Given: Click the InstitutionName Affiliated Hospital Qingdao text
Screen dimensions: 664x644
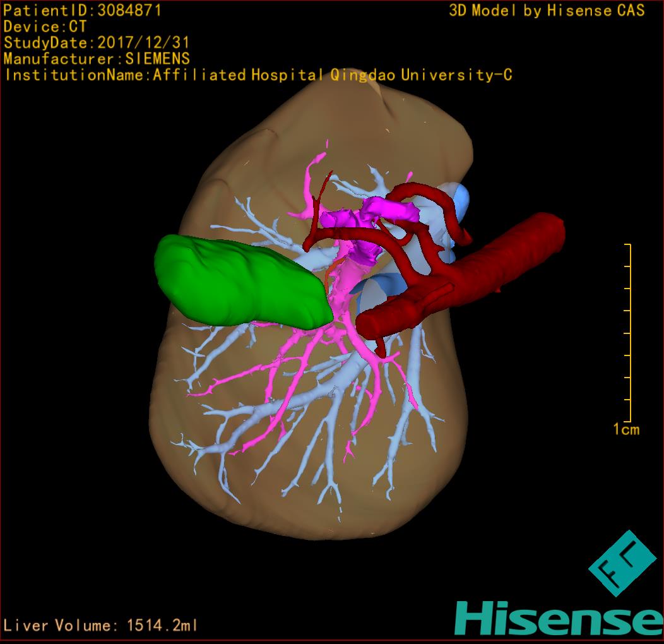Looking at the screenshot, I should coord(258,75).
